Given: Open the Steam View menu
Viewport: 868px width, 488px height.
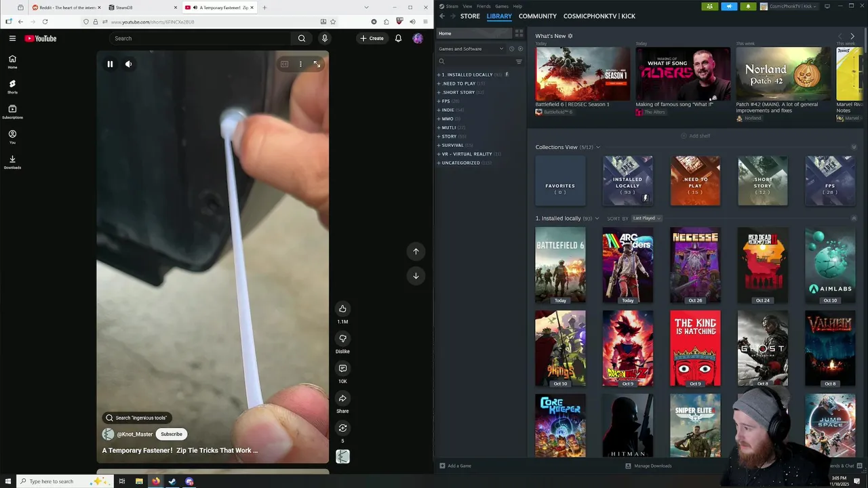Looking at the screenshot, I should coord(467,6).
